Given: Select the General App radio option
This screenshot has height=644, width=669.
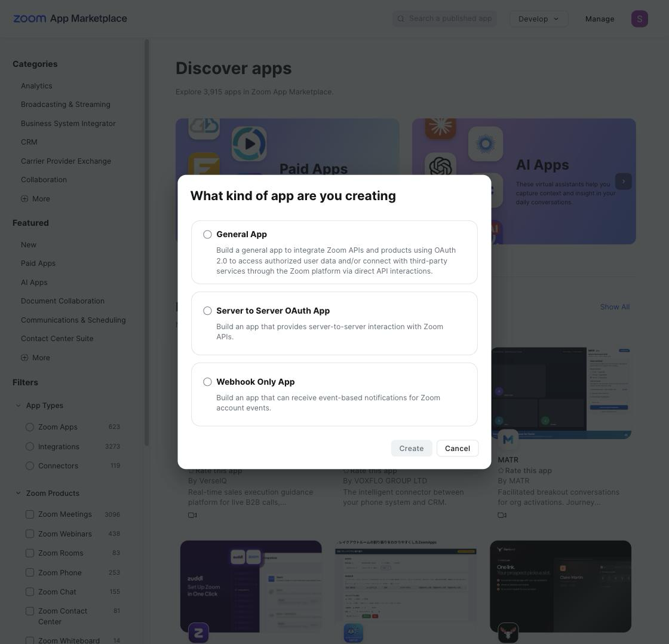Looking at the screenshot, I should [207, 234].
